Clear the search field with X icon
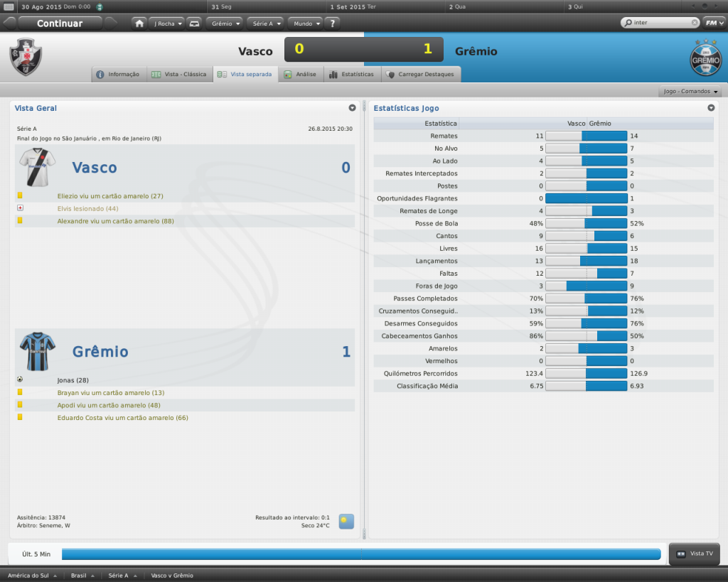 click(x=695, y=23)
